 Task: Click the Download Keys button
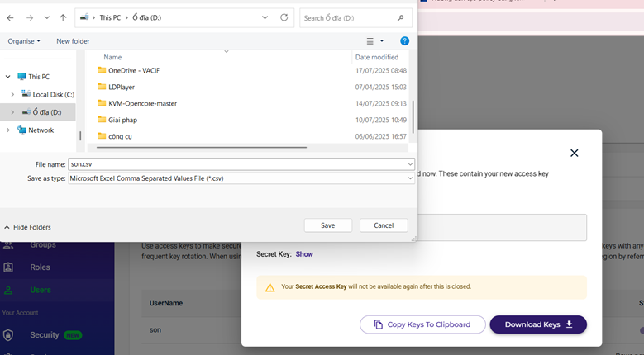tap(538, 324)
